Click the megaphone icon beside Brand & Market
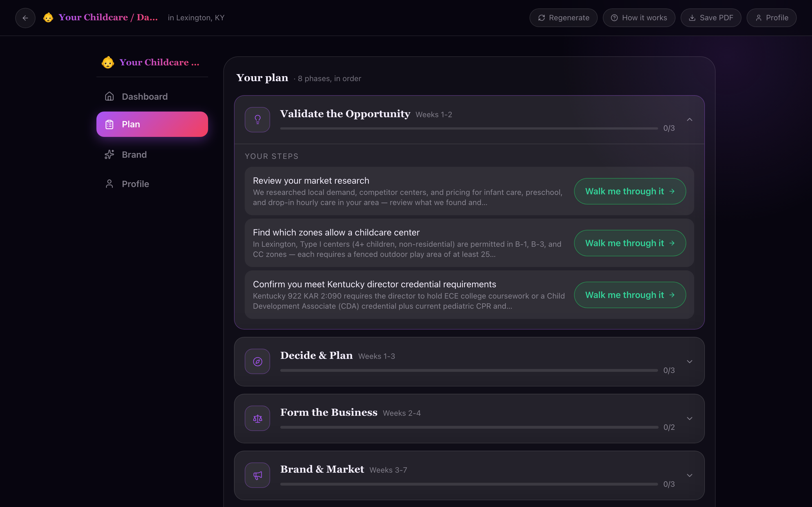The height and width of the screenshot is (507, 812). coord(257,475)
